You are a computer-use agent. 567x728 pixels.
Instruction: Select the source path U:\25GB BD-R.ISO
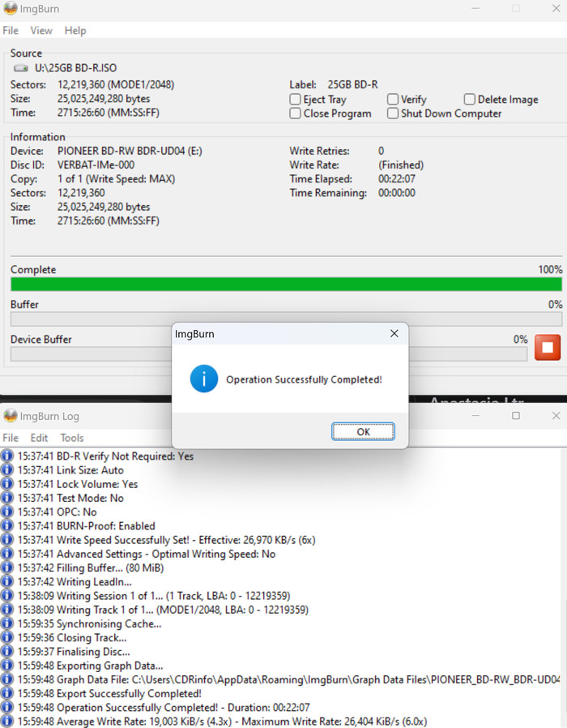75,68
